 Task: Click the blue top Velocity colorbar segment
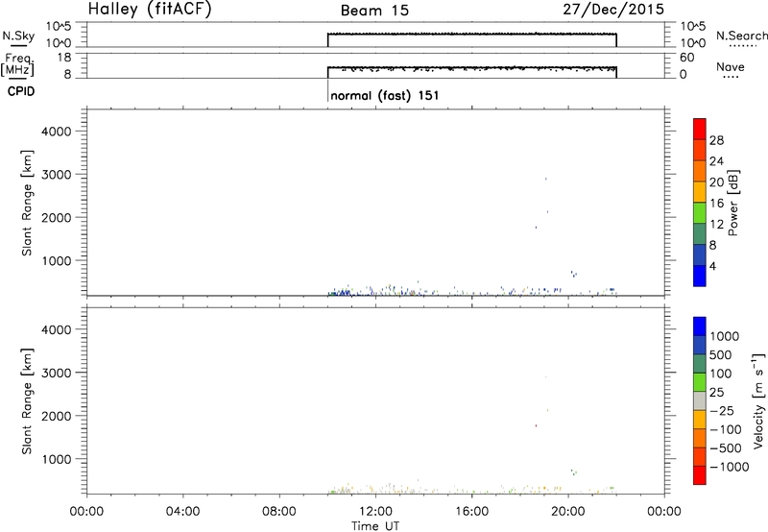coord(700,326)
